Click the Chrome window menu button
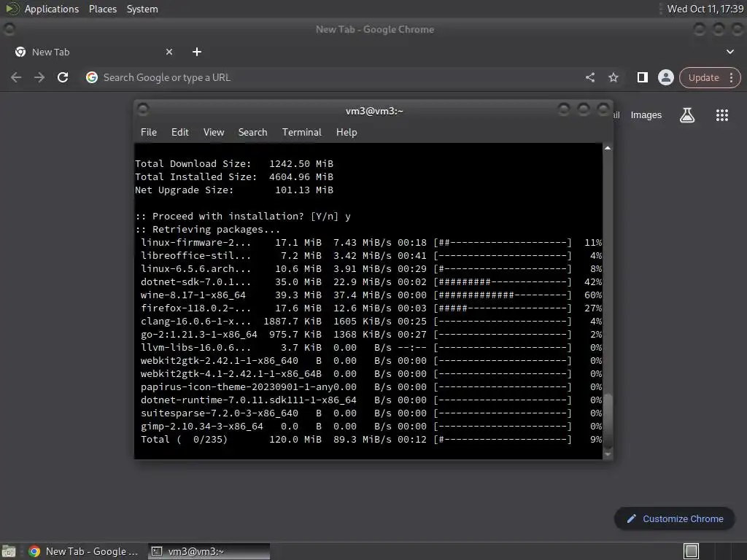This screenshot has height=560, width=747. (9, 29)
